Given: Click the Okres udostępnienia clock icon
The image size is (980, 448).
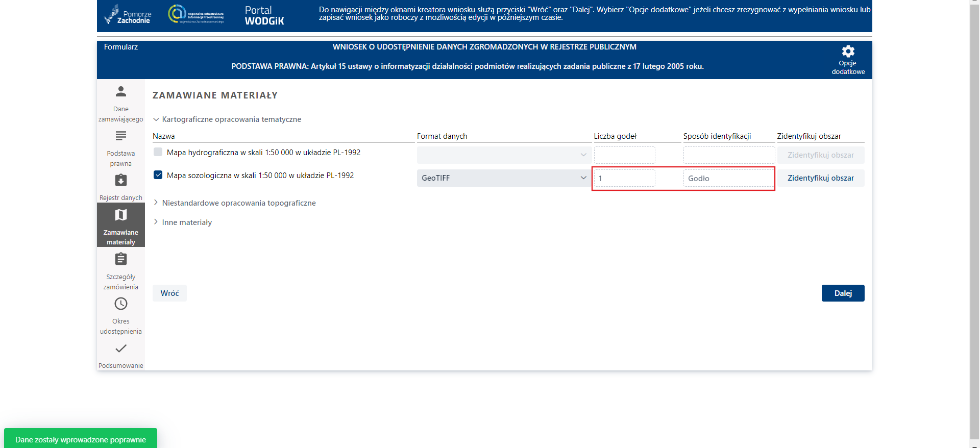Looking at the screenshot, I should pyautogui.click(x=120, y=304).
